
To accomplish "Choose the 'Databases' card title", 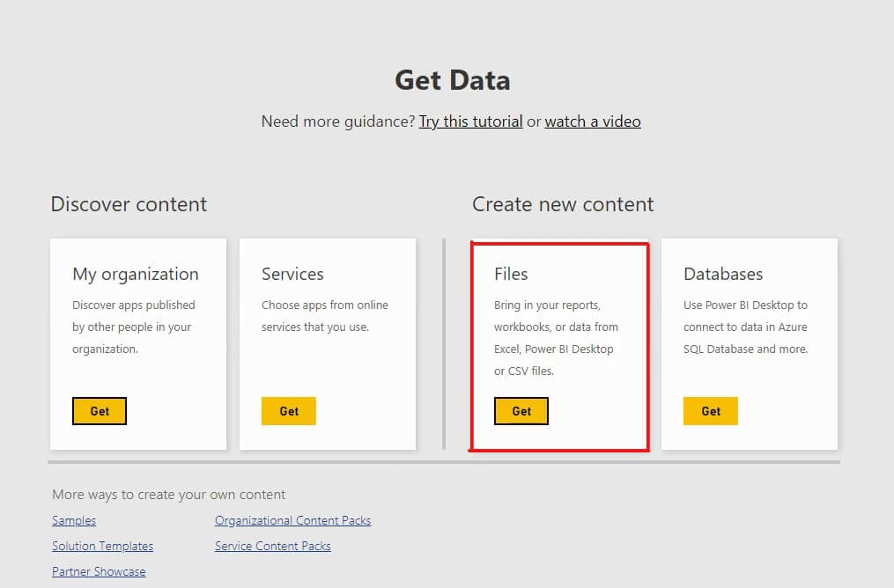I will [723, 274].
